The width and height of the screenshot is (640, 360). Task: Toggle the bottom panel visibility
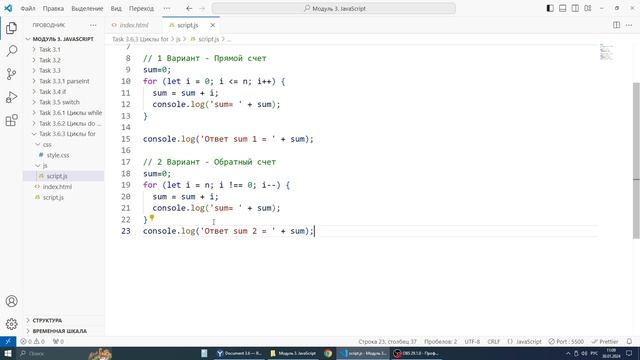562,8
